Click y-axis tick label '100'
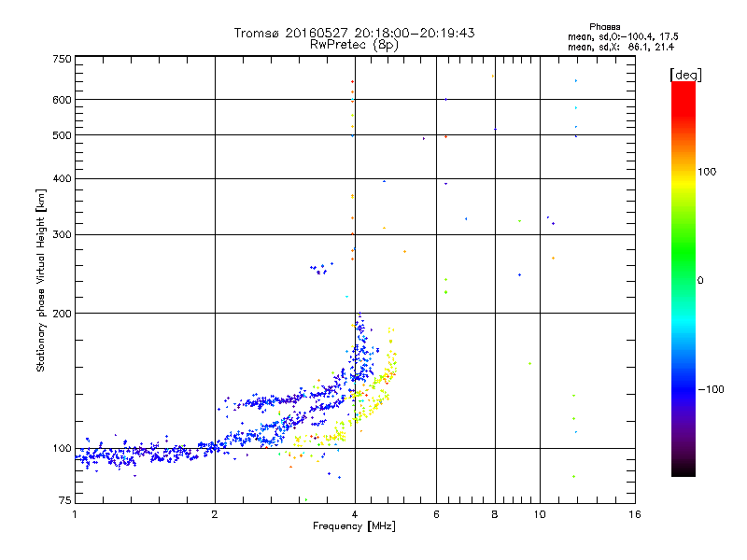 click(62, 448)
